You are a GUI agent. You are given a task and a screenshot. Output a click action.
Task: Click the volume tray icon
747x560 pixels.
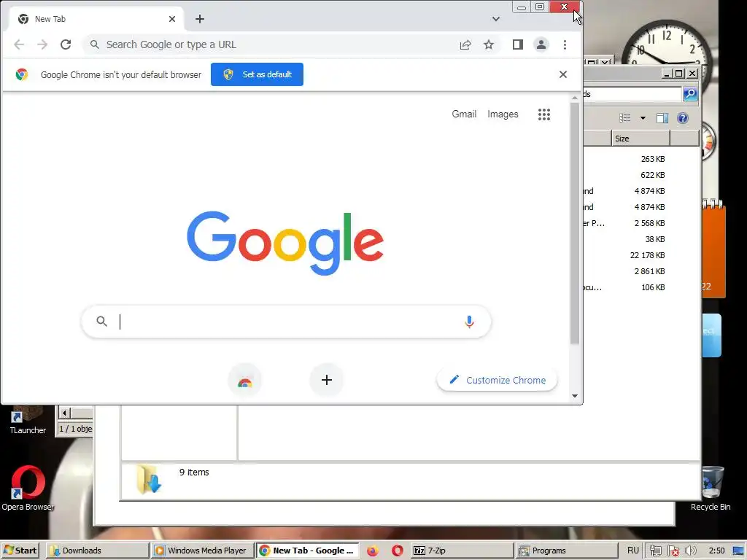(690, 551)
